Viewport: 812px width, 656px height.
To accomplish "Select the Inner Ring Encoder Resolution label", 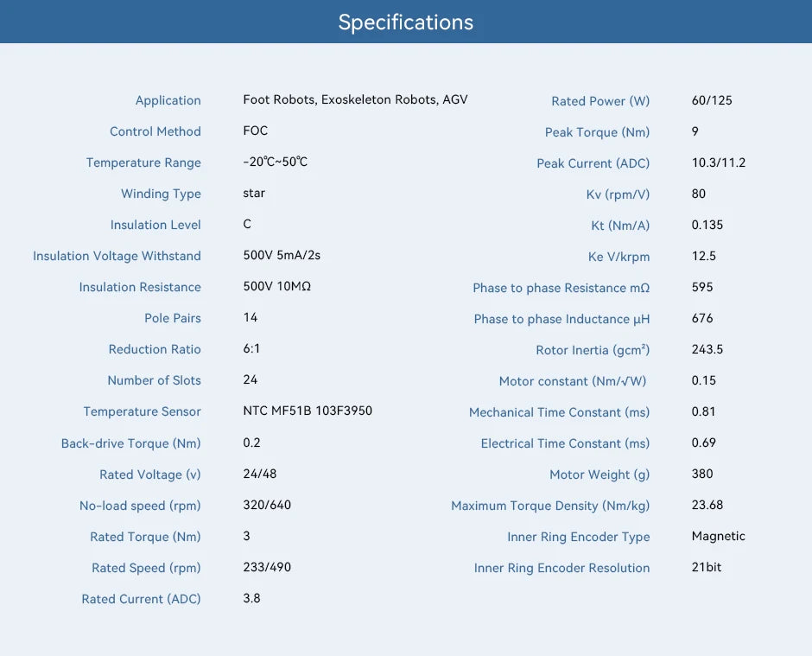I will coord(561,568).
